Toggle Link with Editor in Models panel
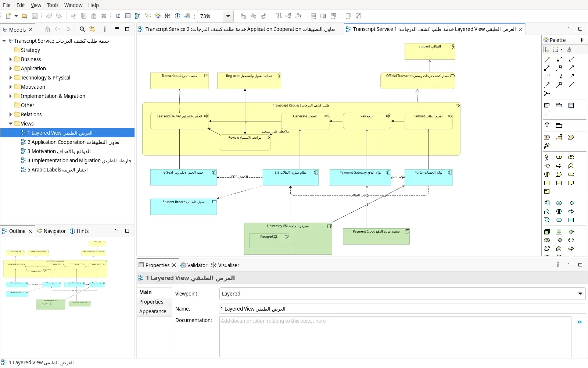Viewport: 588px width, 368px height. [x=92, y=29]
